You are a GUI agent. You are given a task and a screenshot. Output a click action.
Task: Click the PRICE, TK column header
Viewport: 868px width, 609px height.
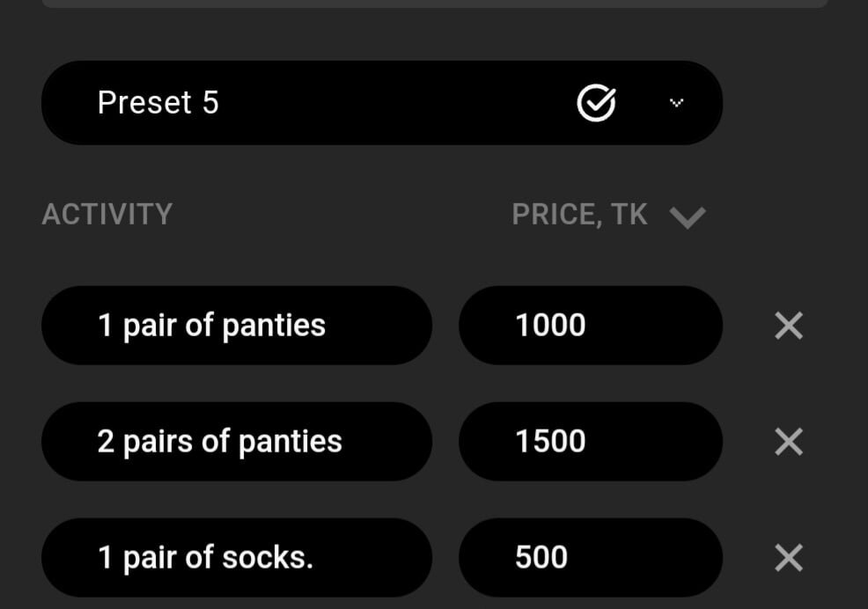coord(579,215)
